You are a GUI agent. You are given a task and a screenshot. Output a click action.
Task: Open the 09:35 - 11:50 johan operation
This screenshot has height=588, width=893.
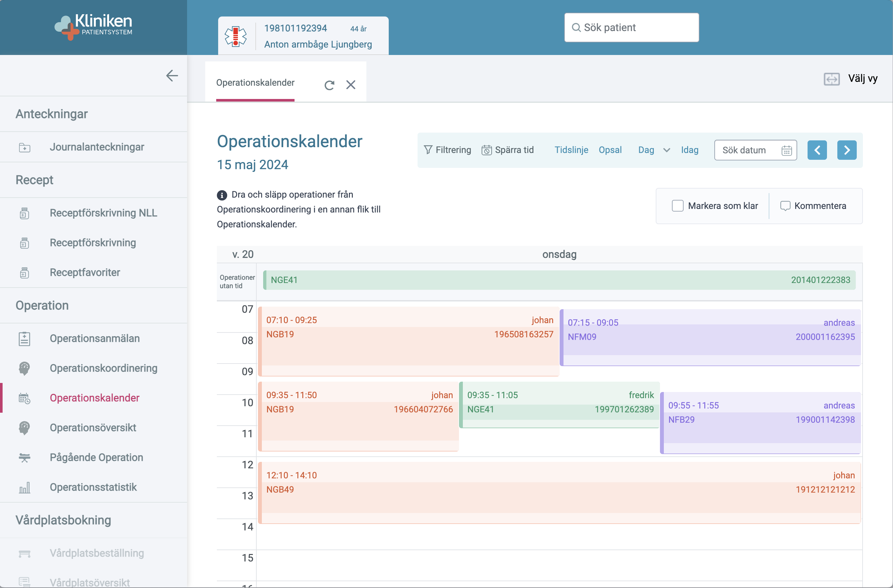[x=358, y=416]
